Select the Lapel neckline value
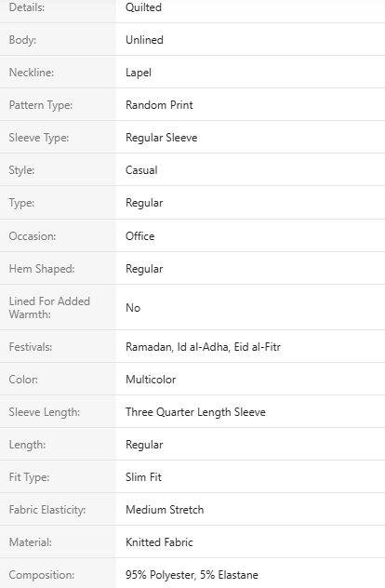Screen dimensions: 385x588 coord(139,73)
